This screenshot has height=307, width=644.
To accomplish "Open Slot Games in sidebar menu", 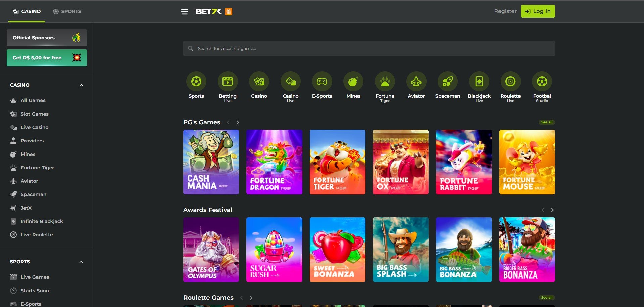I will (x=35, y=114).
